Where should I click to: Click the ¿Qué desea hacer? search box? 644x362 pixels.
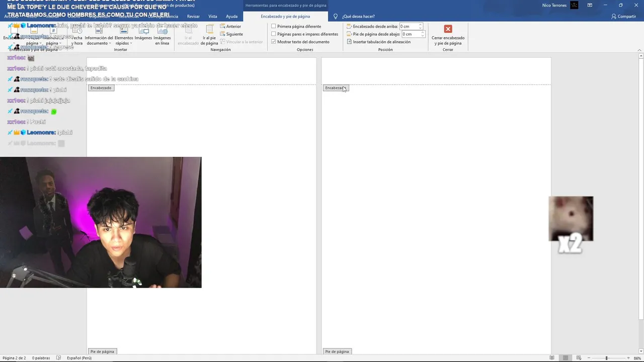358,17
